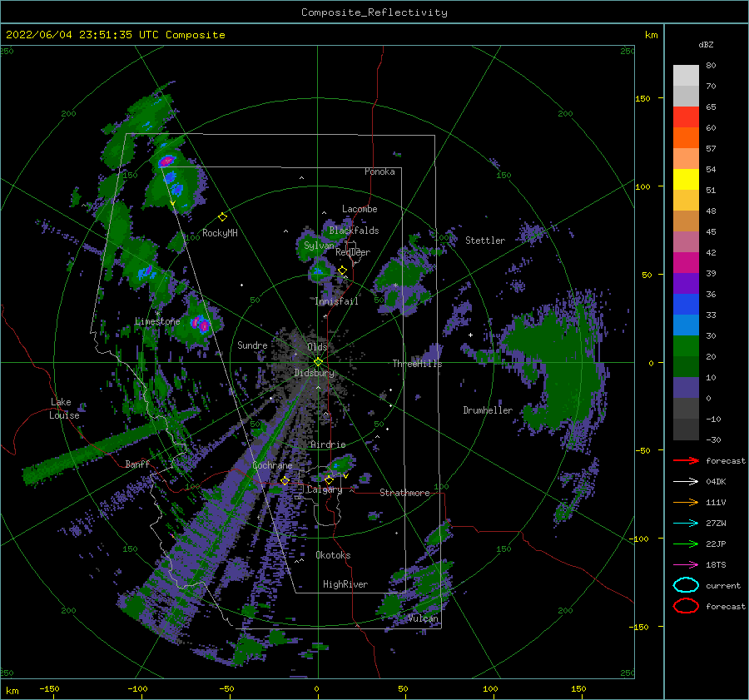Click the RockyMH map label
Image resolution: width=749 pixels, height=700 pixels.
220,233
